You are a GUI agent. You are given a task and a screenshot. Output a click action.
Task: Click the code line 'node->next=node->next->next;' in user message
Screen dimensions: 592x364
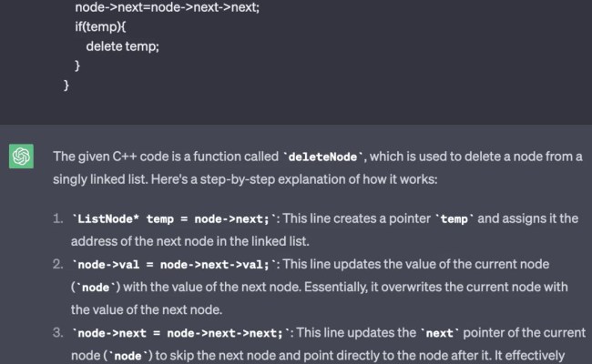point(168,7)
